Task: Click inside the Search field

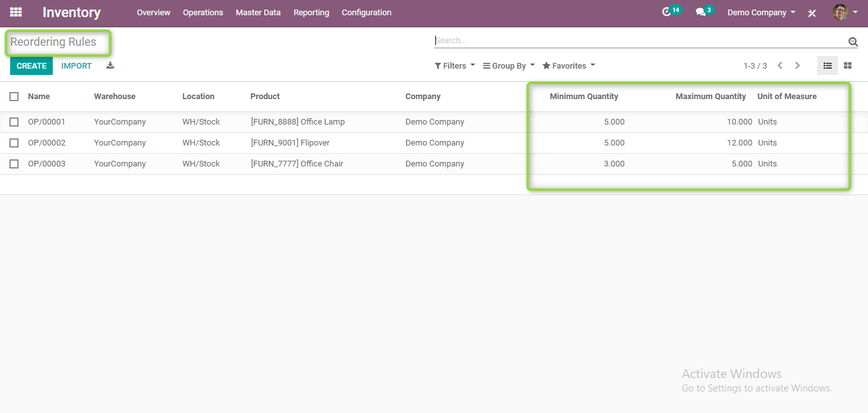Action: 635,40
